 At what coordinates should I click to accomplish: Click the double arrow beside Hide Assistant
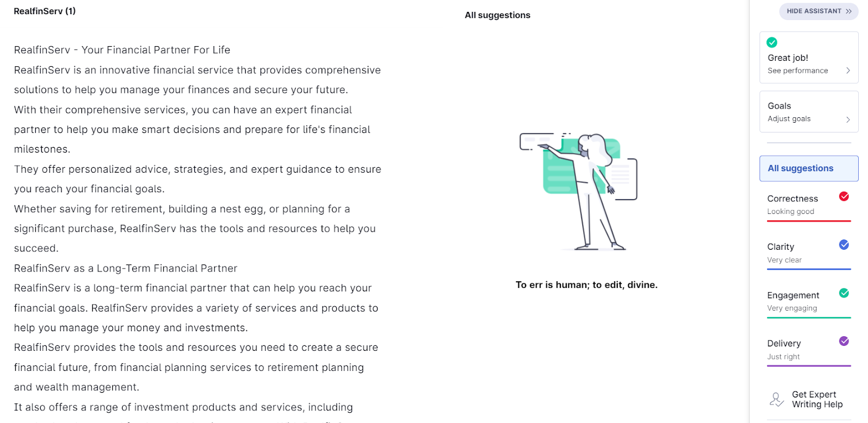coord(848,11)
